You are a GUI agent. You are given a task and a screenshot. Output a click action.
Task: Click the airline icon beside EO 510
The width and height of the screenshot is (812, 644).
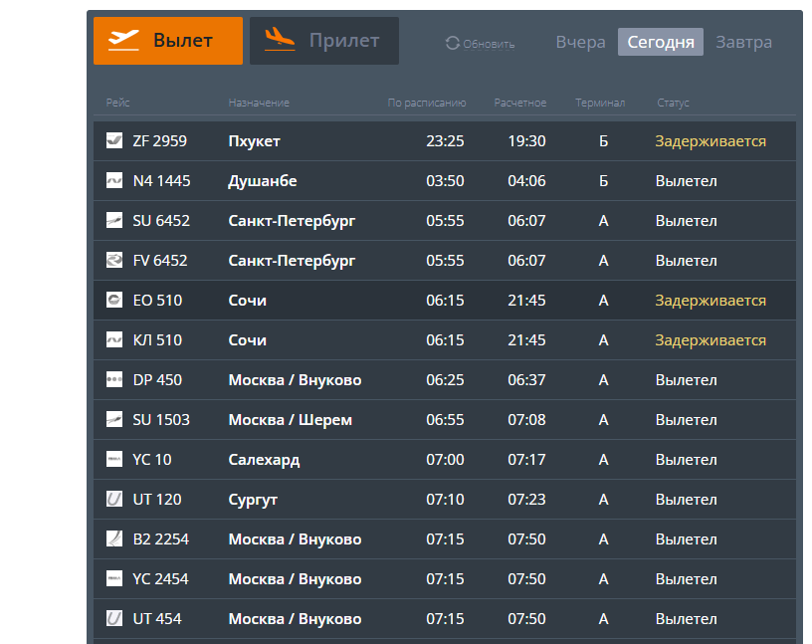tap(114, 301)
